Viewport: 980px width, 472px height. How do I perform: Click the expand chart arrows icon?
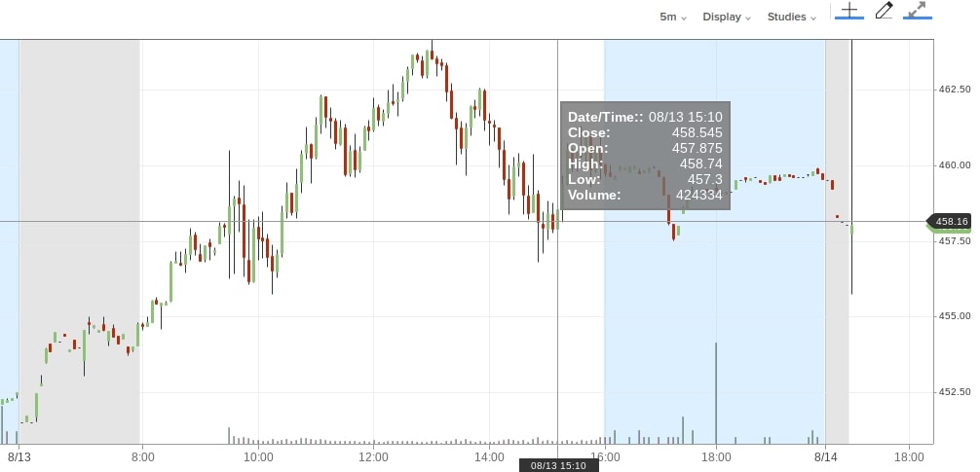[x=917, y=12]
